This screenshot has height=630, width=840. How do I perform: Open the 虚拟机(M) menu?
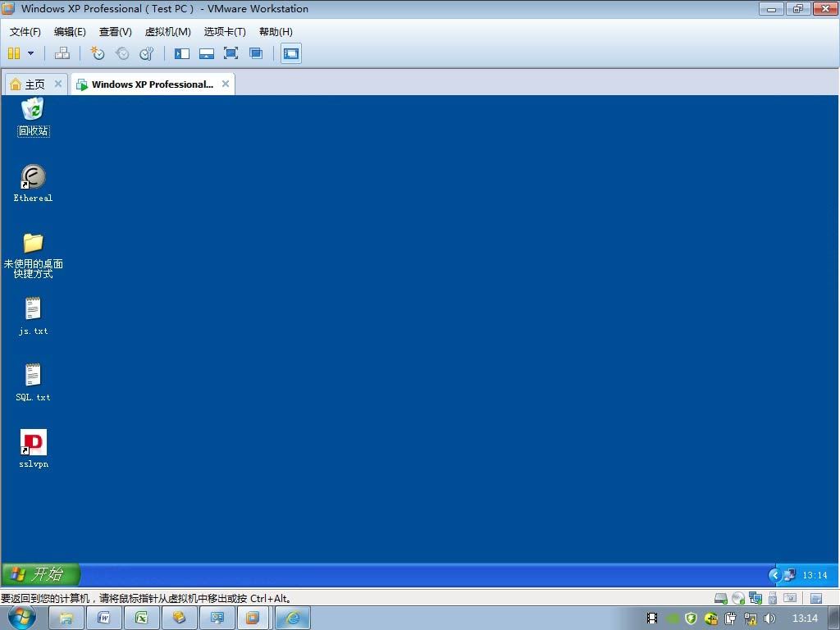point(167,32)
